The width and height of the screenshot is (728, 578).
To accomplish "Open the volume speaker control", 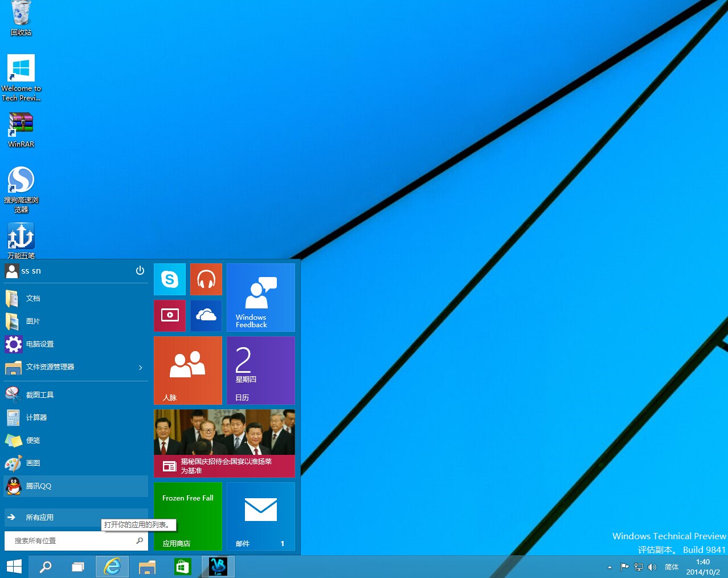I will click(652, 567).
